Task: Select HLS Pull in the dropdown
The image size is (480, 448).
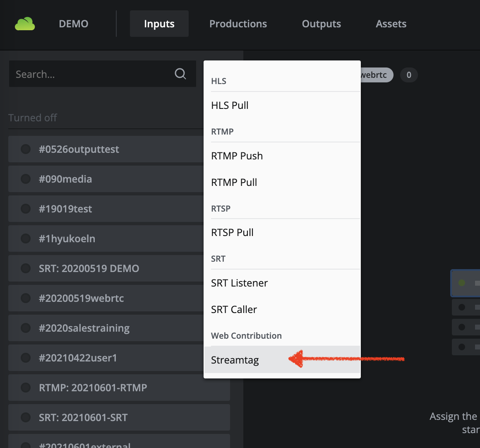Action: pos(230,106)
